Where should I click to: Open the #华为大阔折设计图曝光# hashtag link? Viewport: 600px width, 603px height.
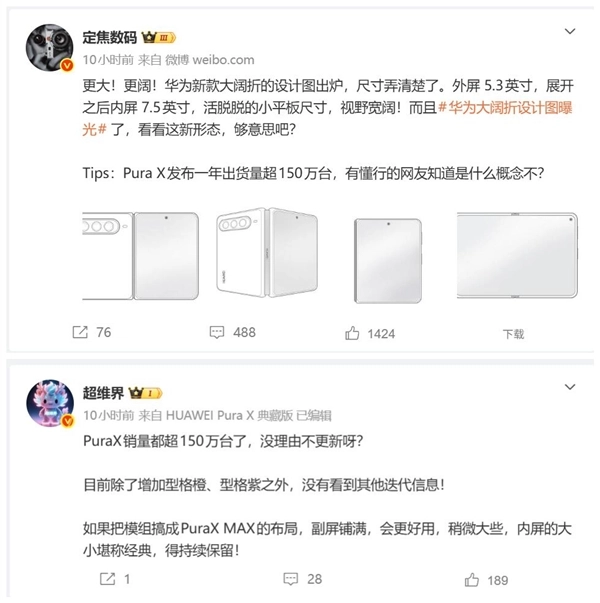(x=327, y=118)
